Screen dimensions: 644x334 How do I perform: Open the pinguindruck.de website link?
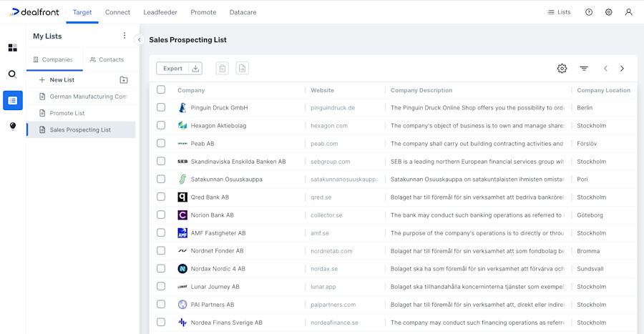(333, 108)
